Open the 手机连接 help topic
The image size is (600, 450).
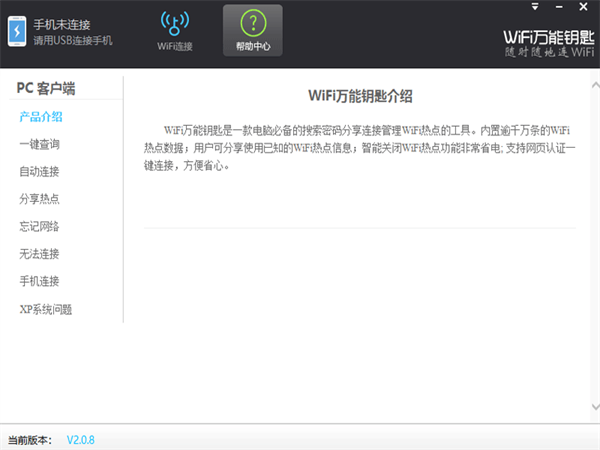point(39,281)
